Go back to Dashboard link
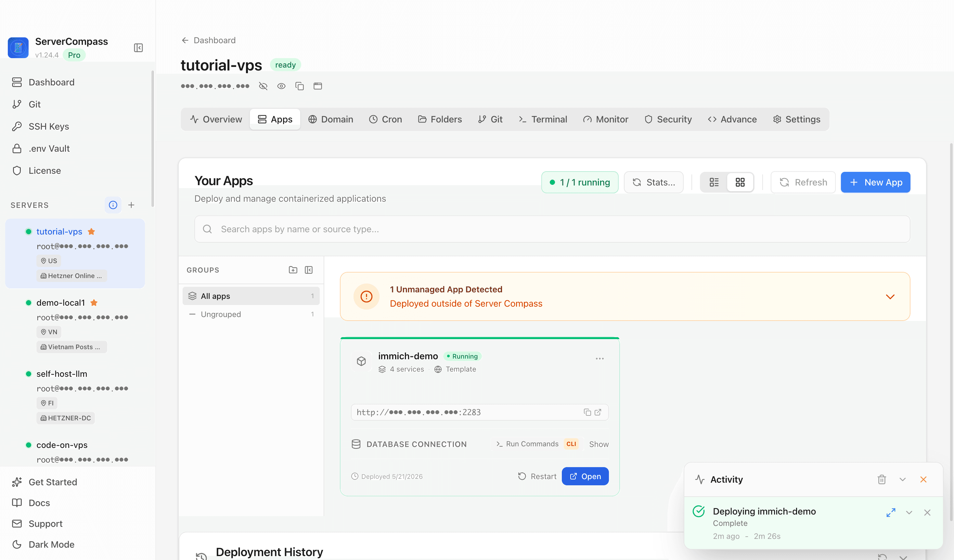This screenshot has height=560, width=954. tap(209, 40)
